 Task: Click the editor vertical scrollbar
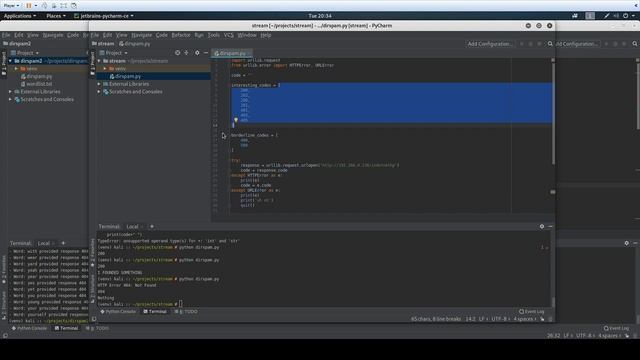point(553,112)
